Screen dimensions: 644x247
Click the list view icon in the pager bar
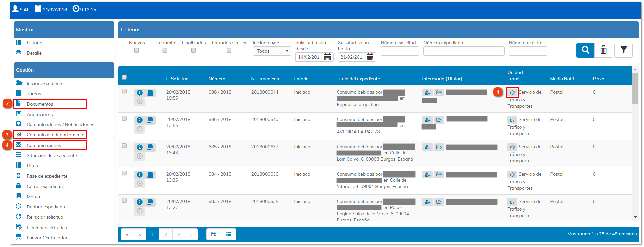[229, 234]
